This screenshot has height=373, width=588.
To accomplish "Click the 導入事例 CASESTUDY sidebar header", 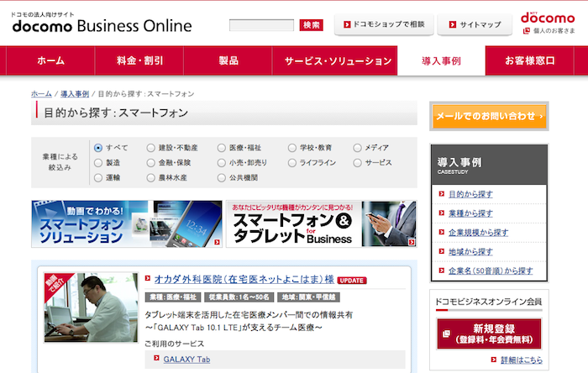I will point(489,165).
